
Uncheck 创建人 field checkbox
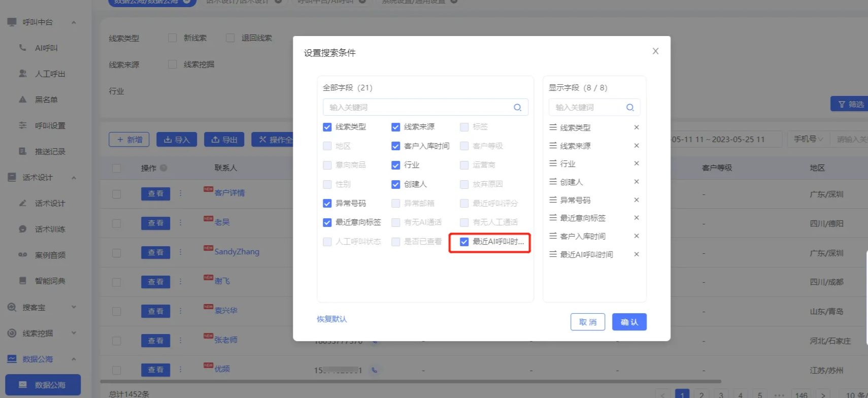pos(396,184)
